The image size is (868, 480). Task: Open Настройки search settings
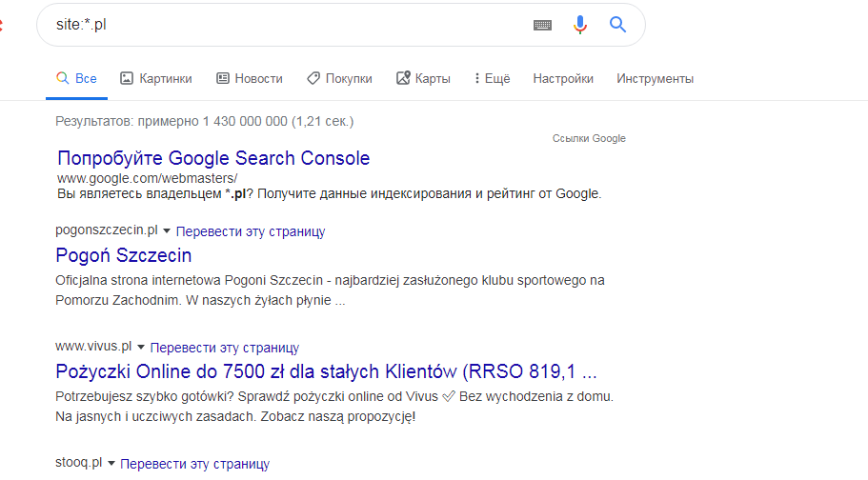tap(563, 79)
